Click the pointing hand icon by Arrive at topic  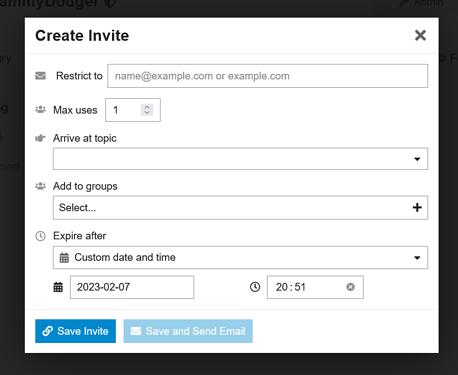click(40, 138)
